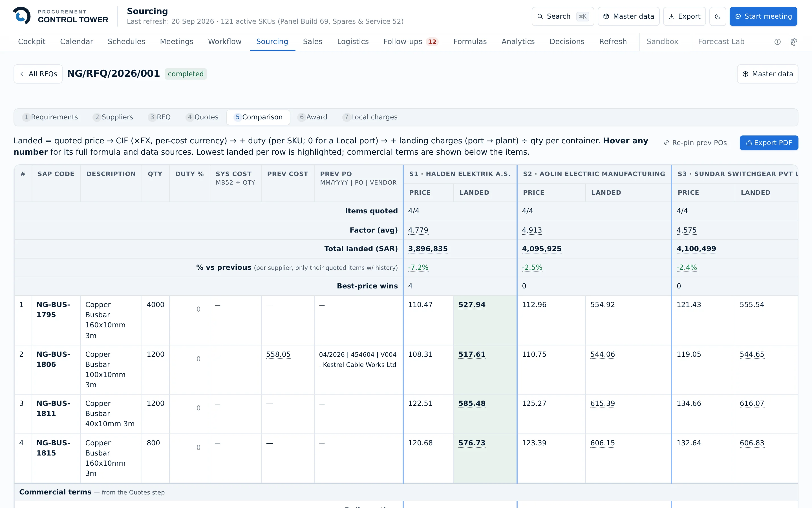The width and height of the screenshot is (812, 508).
Task: Open Sales tab
Action: coord(312,42)
